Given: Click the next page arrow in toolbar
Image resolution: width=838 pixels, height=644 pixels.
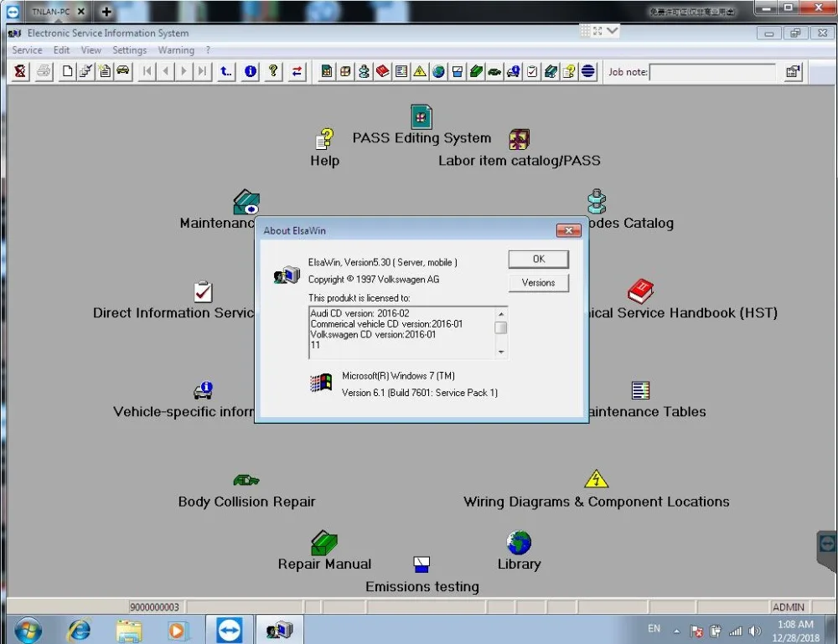Looking at the screenshot, I should click(x=184, y=71).
